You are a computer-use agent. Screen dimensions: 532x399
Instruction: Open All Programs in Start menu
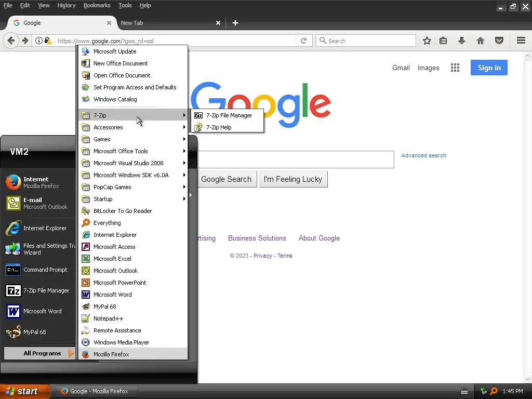pyautogui.click(x=39, y=353)
